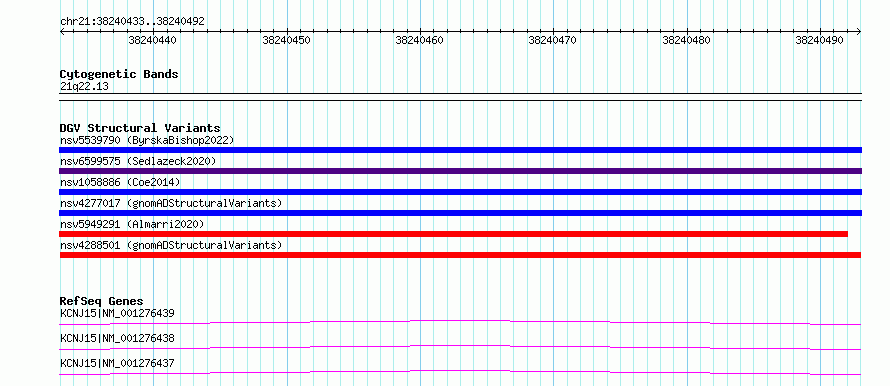890x386 pixels.
Task: Click the blue bar for nsv1058886
Action: coord(460,192)
